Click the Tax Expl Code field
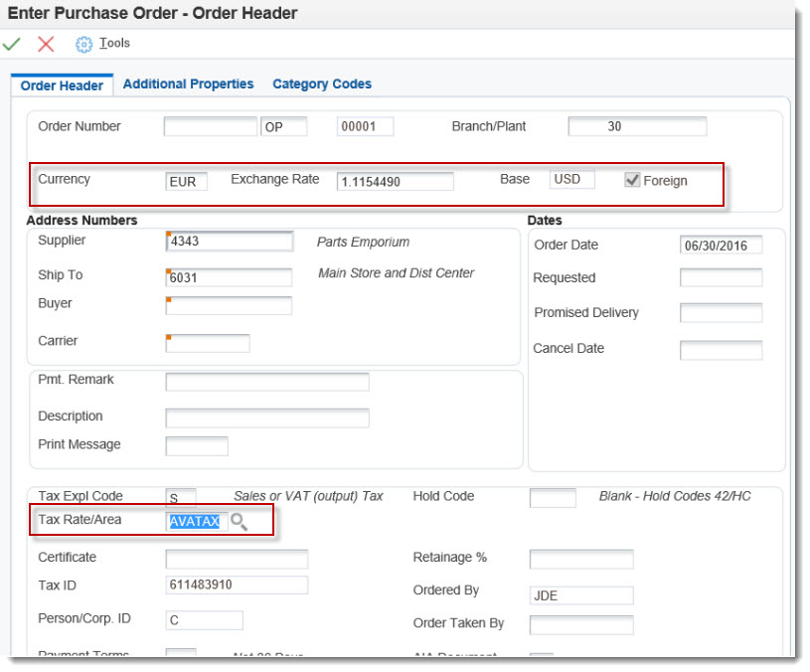The width and height of the screenshot is (810, 672). [x=181, y=497]
